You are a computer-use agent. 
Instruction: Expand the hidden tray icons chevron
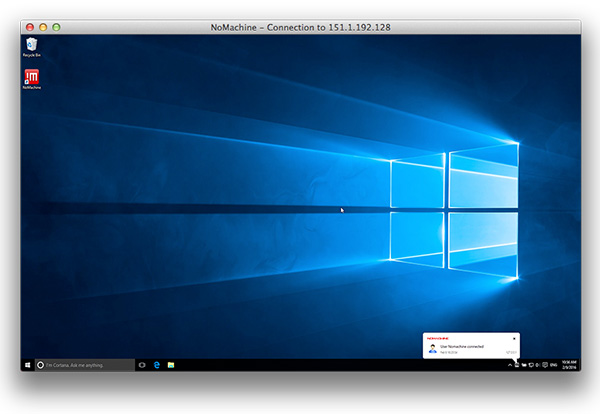click(510, 365)
